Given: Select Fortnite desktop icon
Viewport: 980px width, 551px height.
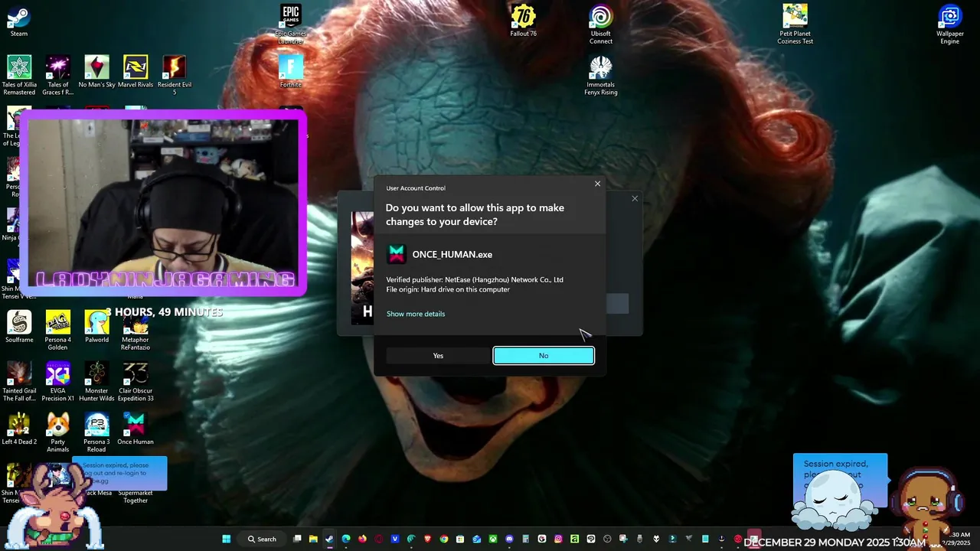Looking at the screenshot, I should tap(290, 72).
